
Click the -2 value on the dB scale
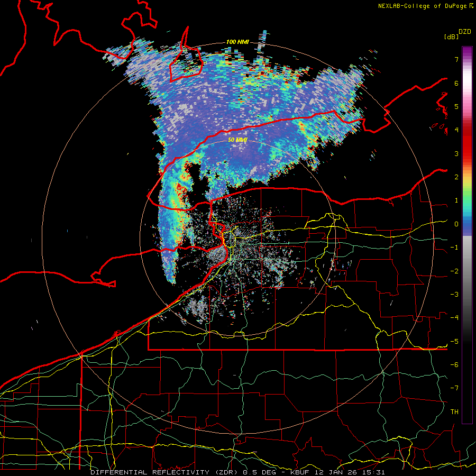click(x=454, y=271)
